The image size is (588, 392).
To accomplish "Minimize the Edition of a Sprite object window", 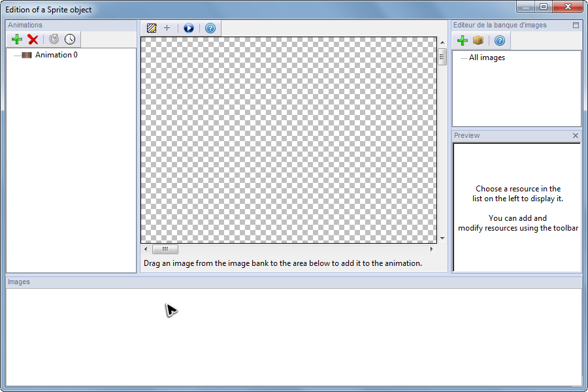I will [526, 7].
